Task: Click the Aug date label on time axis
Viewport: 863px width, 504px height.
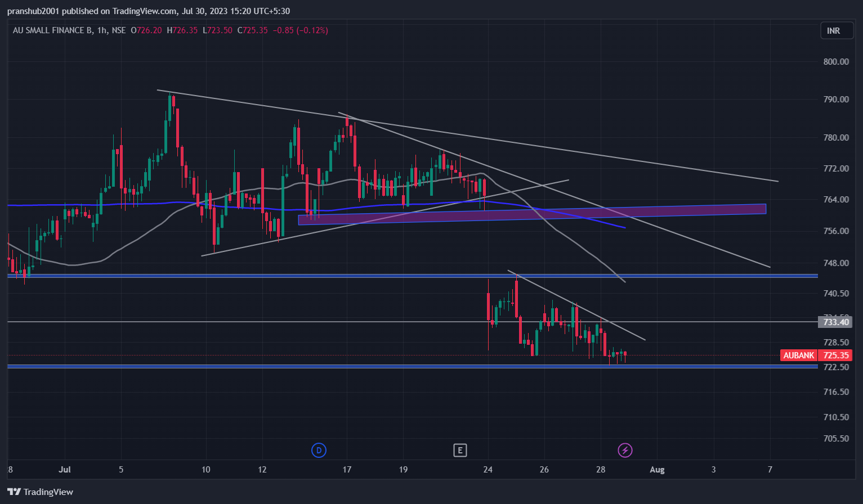Action: 657,470
